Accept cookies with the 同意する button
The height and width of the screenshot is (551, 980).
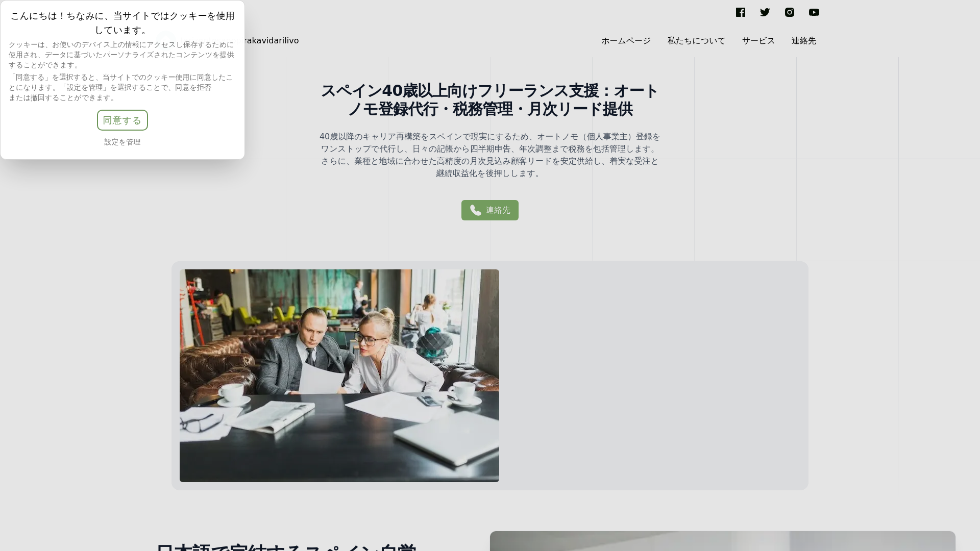[122, 120]
